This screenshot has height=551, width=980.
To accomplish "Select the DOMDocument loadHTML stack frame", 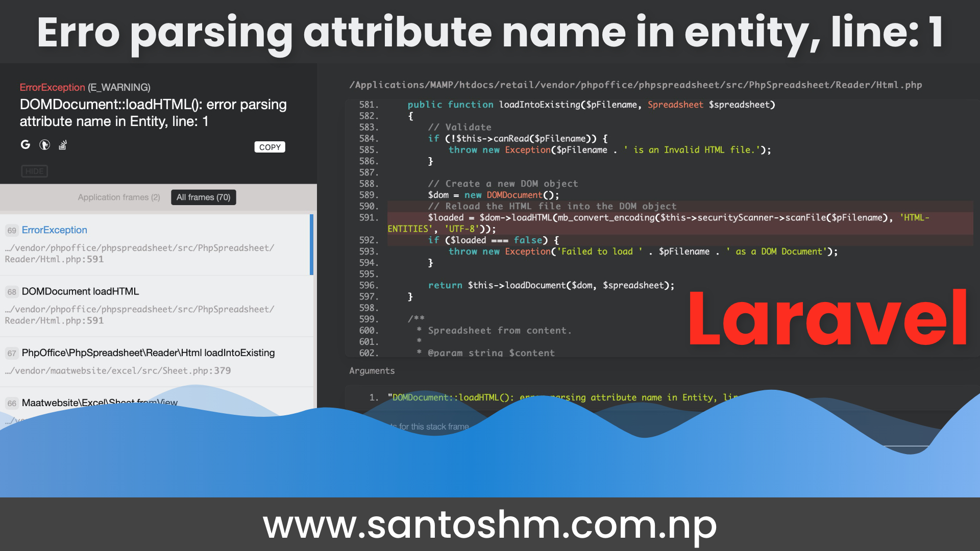I will click(80, 291).
